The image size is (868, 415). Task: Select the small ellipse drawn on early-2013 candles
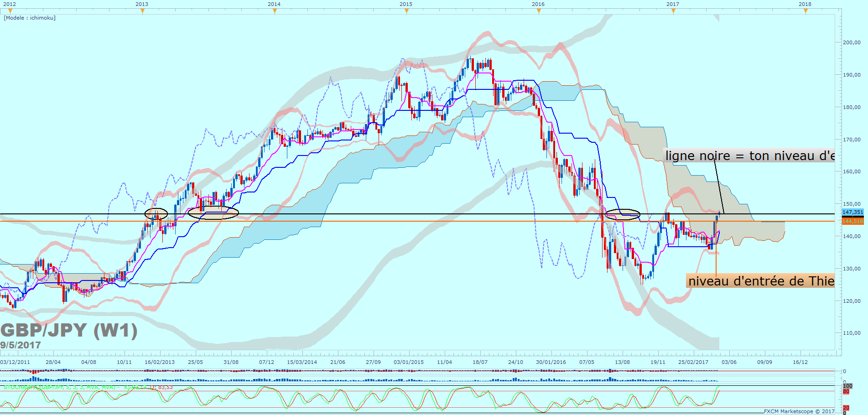156,213
